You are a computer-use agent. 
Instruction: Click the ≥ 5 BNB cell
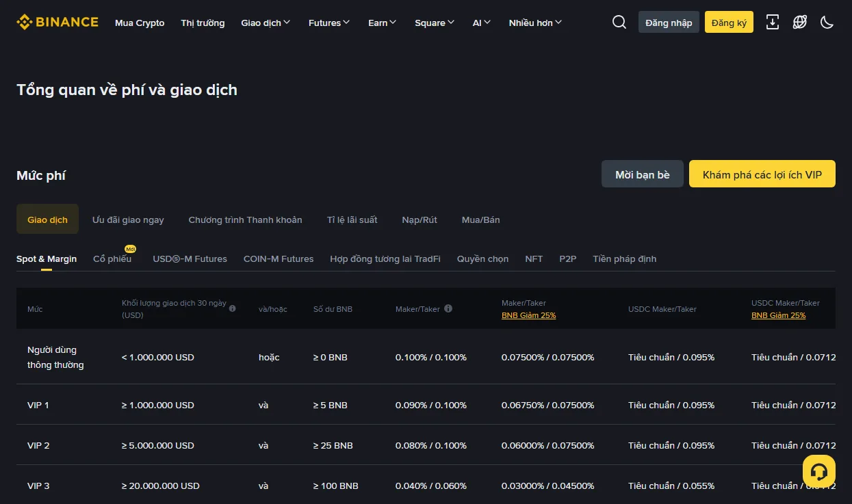[x=331, y=405]
